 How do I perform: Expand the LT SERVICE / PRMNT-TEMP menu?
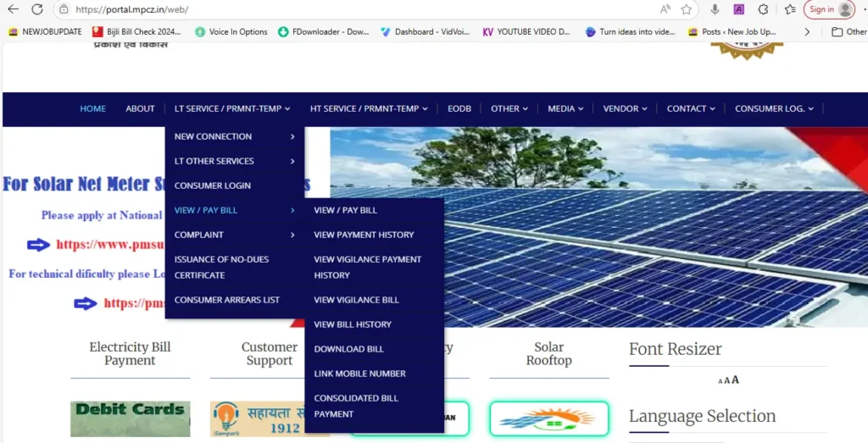click(232, 109)
